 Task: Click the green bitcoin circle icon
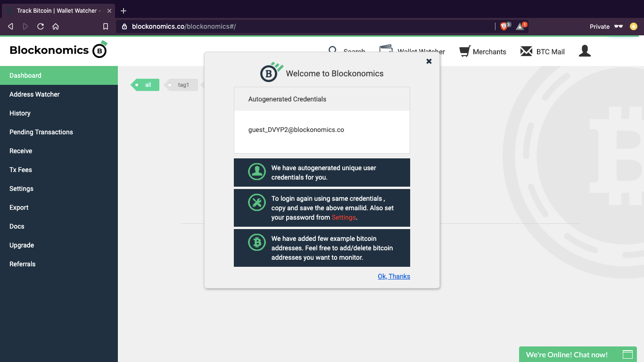257,242
